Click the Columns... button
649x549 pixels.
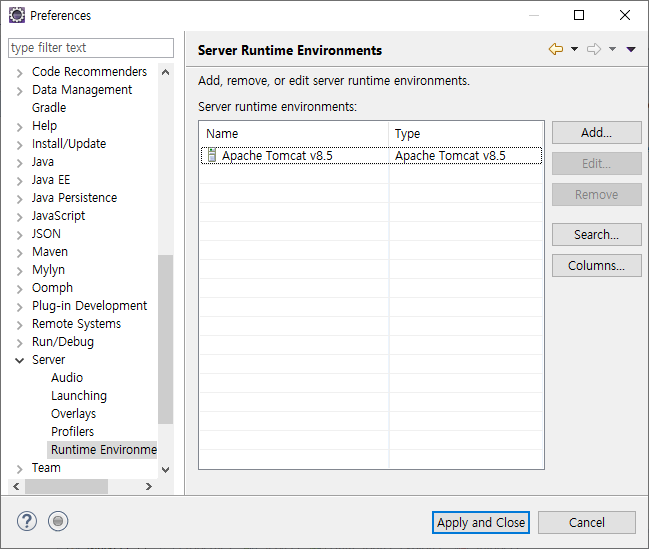click(596, 265)
